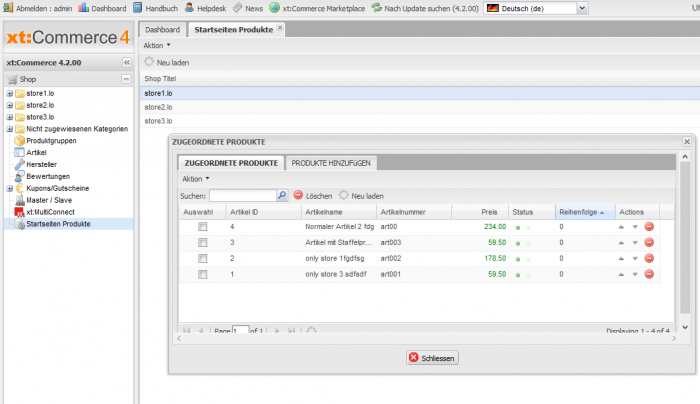Reload list with Neu laden in dialog
This screenshot has height=404, width=700.
tap(361, 196)
